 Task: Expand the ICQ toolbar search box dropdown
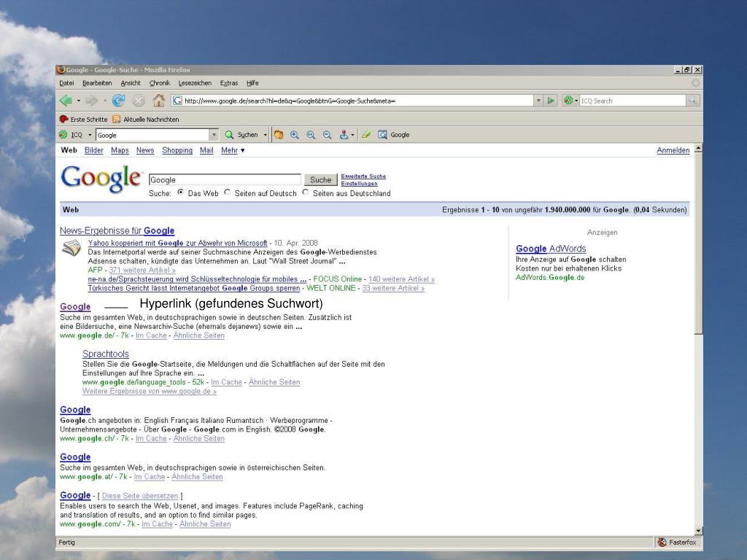214,135
